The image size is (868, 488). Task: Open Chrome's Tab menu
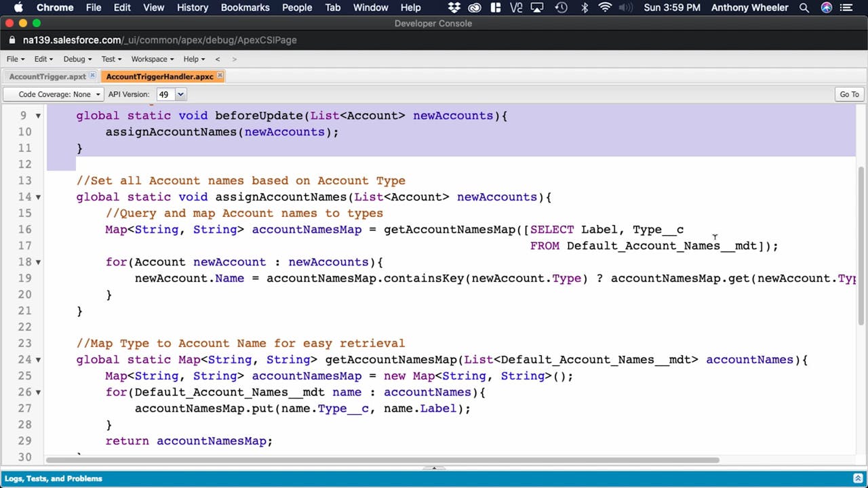[x=332, y=7]
